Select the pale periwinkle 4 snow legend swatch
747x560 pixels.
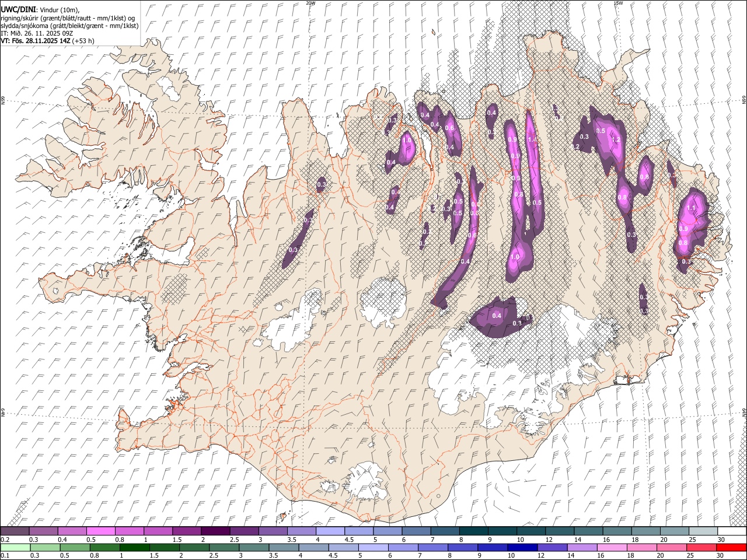point(330,531)
